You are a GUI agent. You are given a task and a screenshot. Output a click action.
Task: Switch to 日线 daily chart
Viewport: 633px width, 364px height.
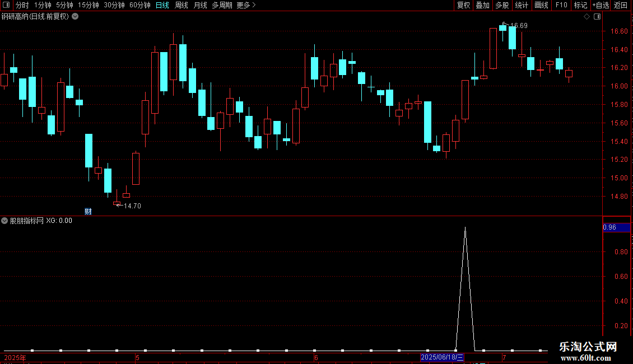pyautogui.click(x=162, y=5)
